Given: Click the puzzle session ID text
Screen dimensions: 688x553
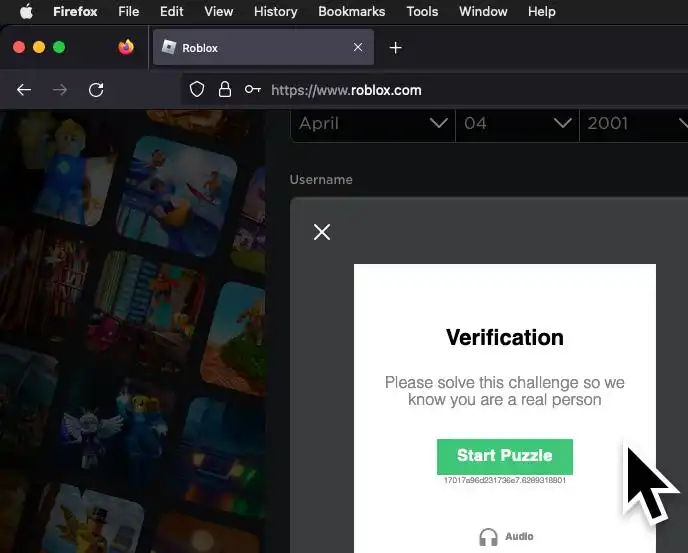Looking at the screenshot, I should [x=505, y=481].
